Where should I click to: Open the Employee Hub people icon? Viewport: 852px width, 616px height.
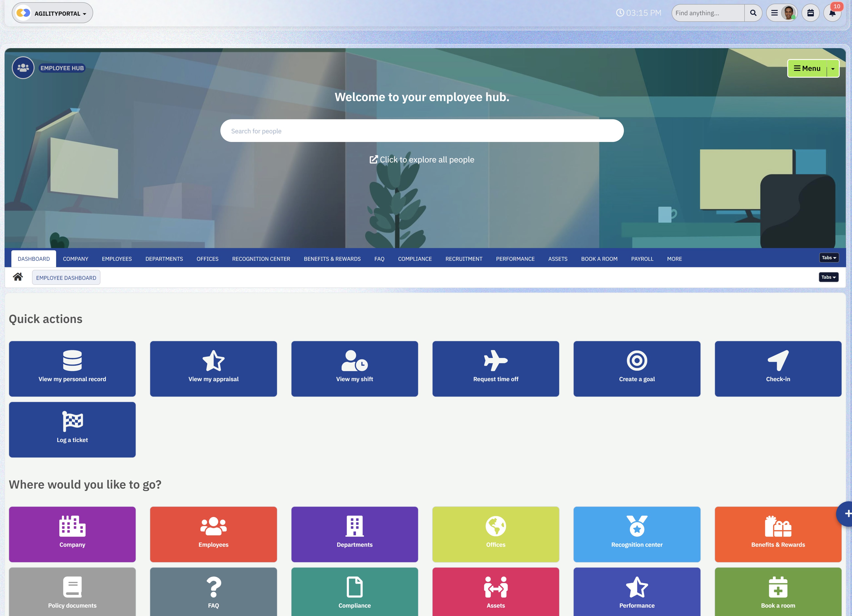coord(22,68)
